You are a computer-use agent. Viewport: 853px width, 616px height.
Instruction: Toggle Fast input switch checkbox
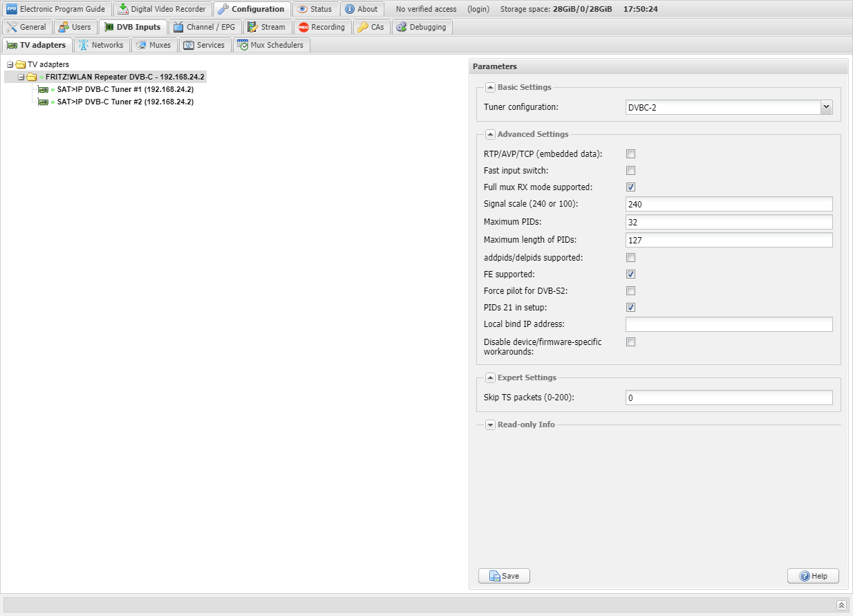point(630,171)
